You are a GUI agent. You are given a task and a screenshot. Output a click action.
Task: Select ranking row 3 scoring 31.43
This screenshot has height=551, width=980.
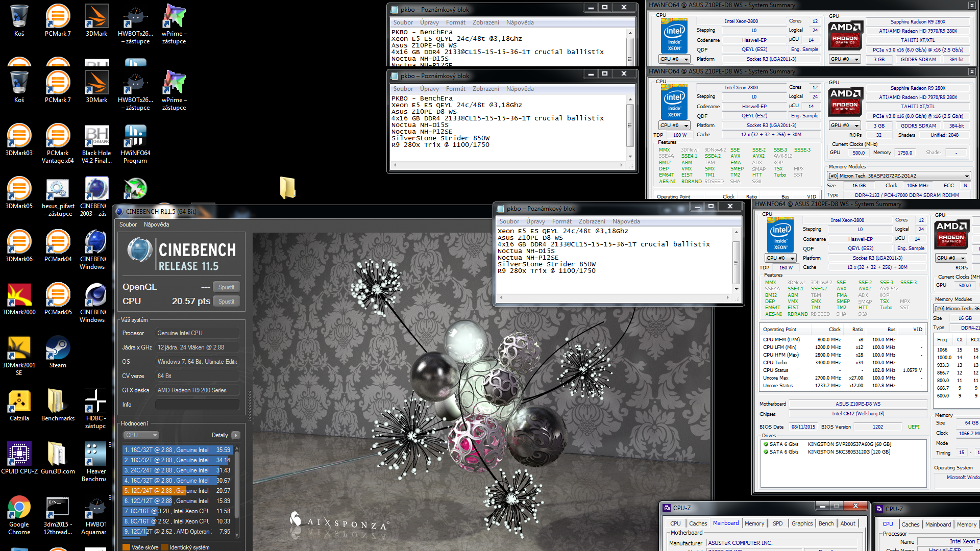pos(177,470)
